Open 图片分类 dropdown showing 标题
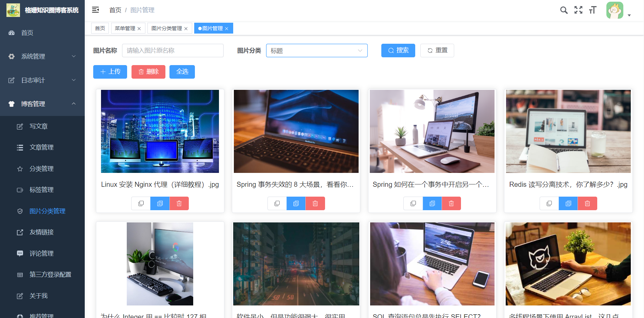Image resolution: width=644 pixels, height=318 pixels. [x=317, y=51]
